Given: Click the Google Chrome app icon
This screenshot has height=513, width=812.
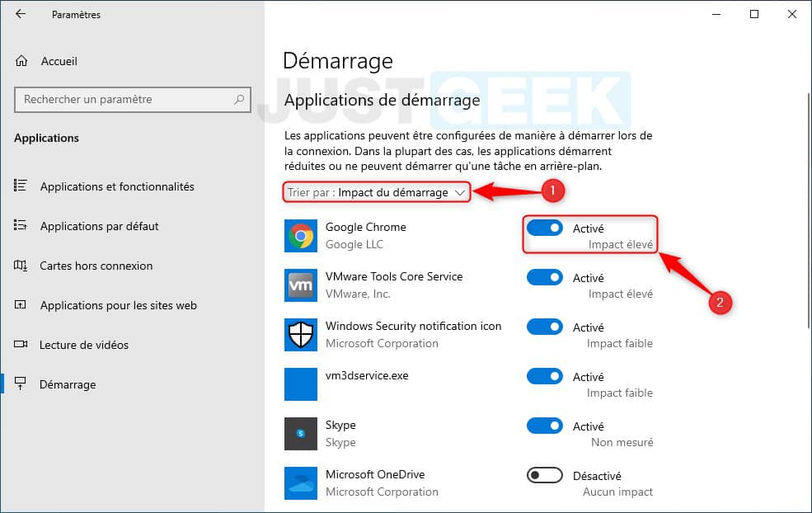Looking at the screenshot, I should click(300, 236).
